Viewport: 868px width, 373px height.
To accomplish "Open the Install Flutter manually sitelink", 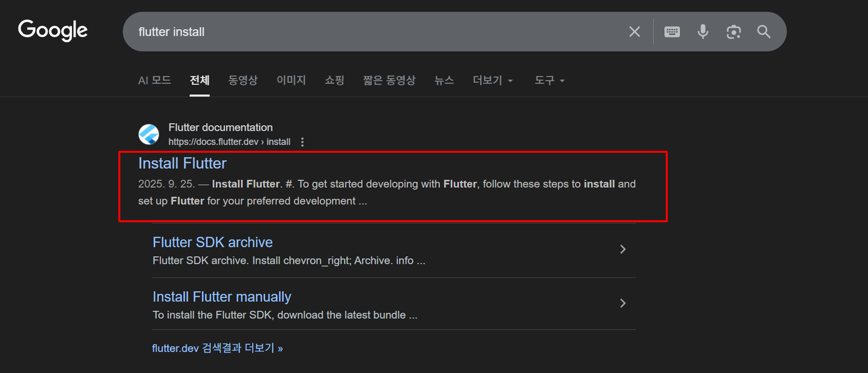I will [x=222, y=297].
